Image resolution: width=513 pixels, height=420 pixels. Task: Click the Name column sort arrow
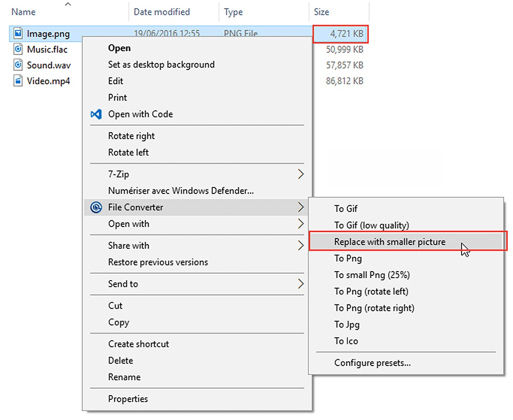click(x=68, y=4)
